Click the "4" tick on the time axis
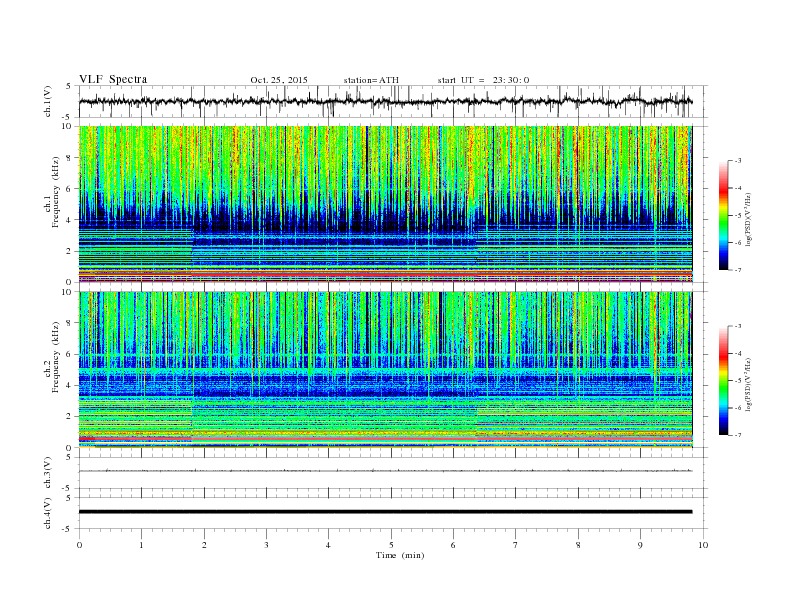The width and height of the screenshot is (792, 612). [x=328, y=545]
